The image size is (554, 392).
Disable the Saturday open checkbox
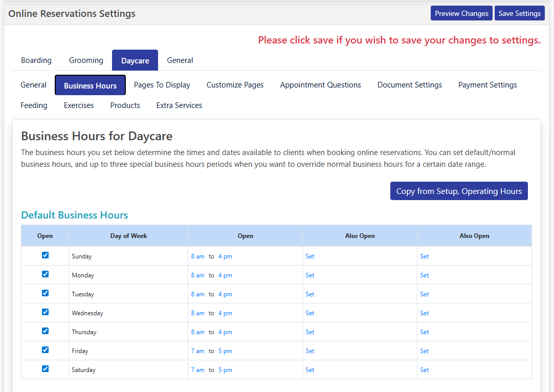tap(45, 368)
